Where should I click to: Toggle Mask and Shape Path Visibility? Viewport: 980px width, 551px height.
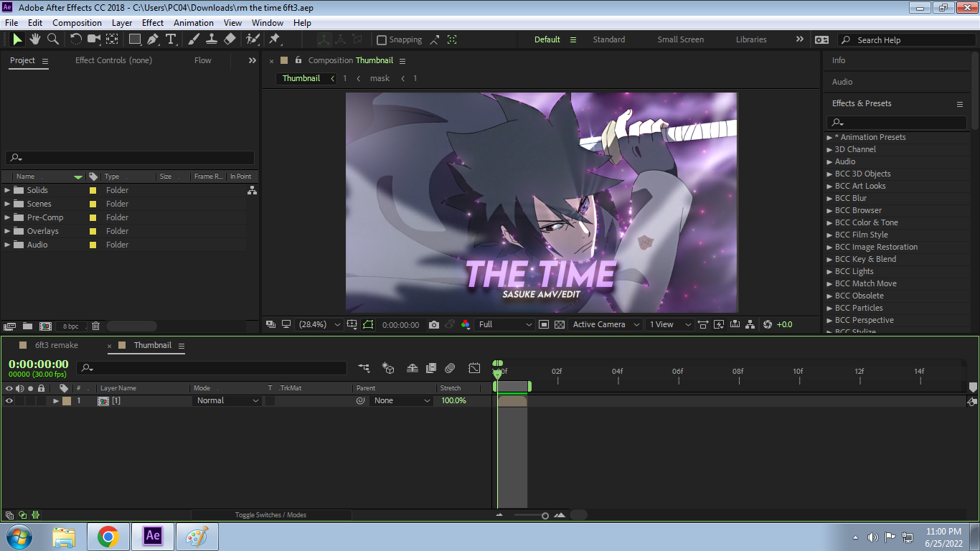pyautogui.click(x=368, y=324)
